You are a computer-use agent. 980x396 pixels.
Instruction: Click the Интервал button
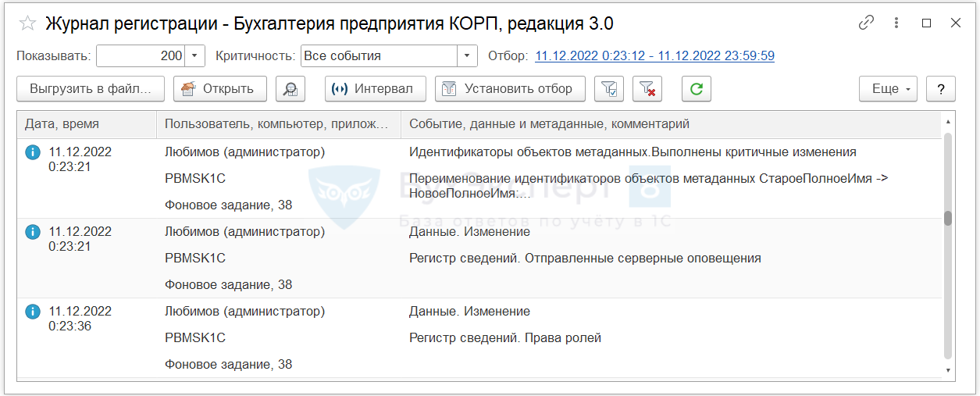[x=376, y=89]
